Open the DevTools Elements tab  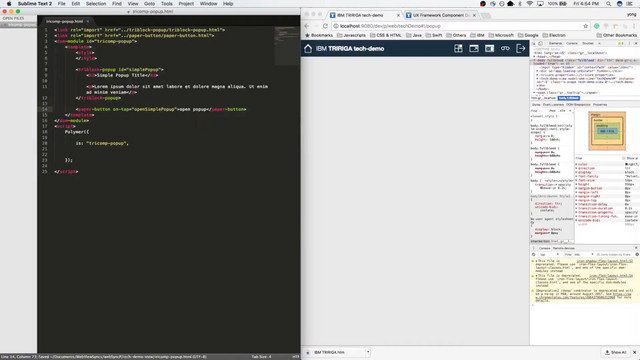[555, 43]
